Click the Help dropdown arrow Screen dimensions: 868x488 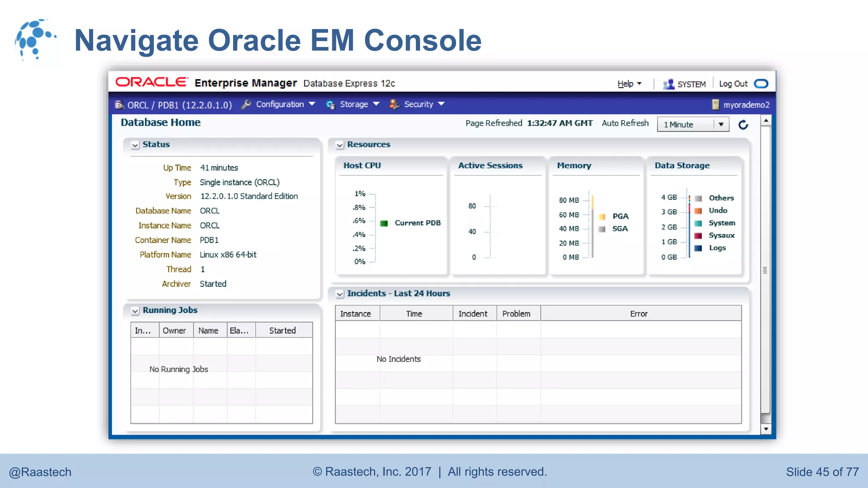pos(639,84)
